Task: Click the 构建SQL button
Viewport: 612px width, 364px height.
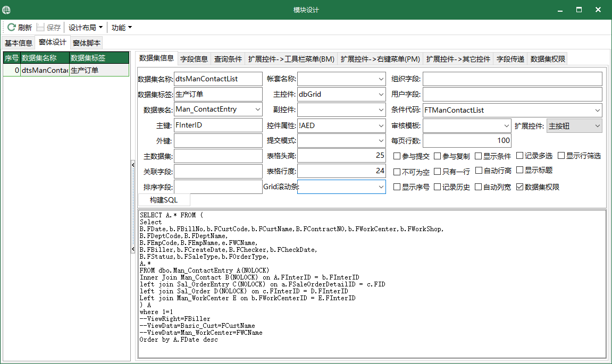Action: 164,200
